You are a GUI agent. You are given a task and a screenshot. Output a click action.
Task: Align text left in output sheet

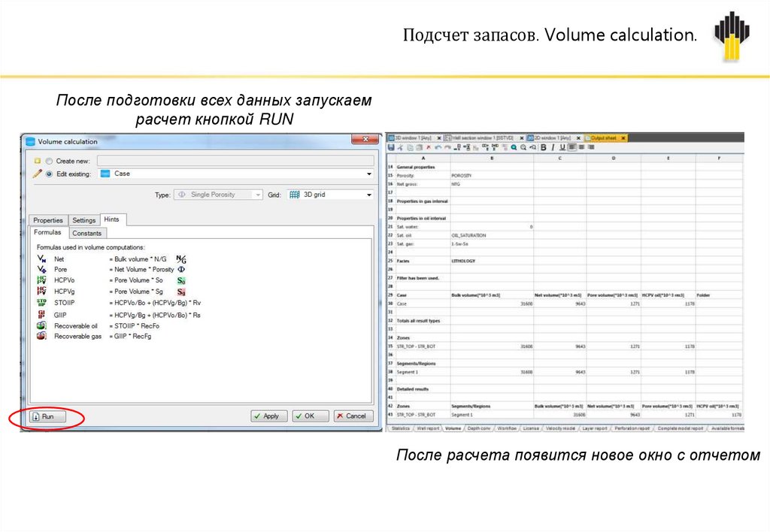coord(572,147)
